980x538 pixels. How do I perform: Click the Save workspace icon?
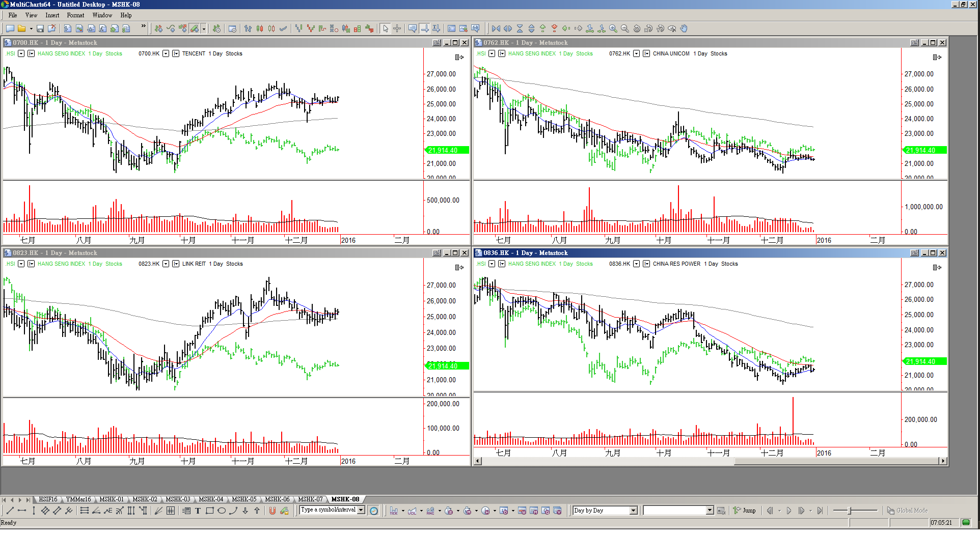(40, 29)
